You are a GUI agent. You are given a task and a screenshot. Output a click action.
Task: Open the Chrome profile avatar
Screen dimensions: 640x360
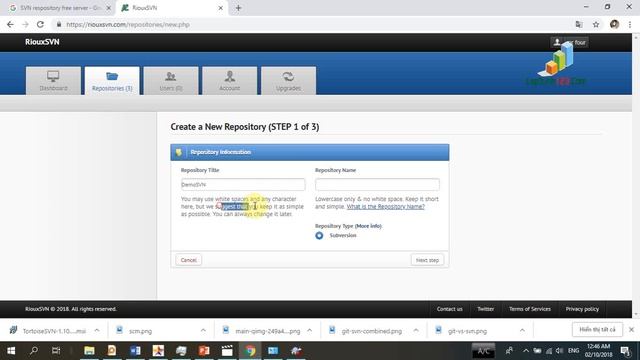tap(614, 24)
